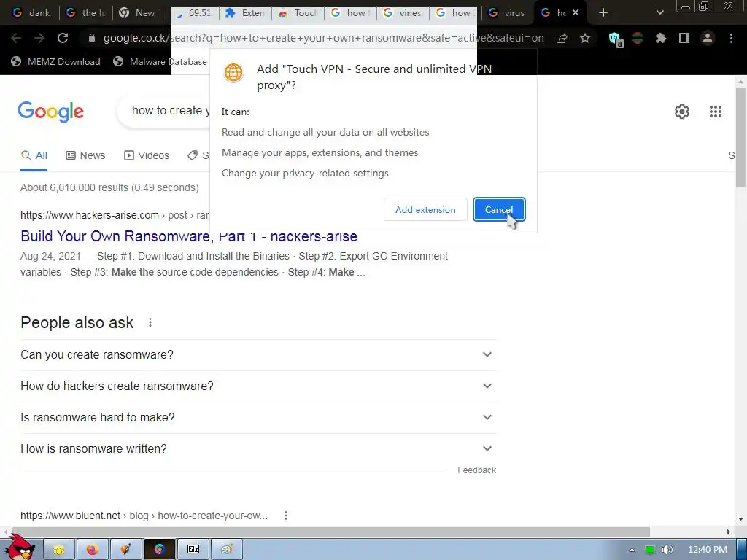Open the yellow bug taskbar icon

(59, 550)
